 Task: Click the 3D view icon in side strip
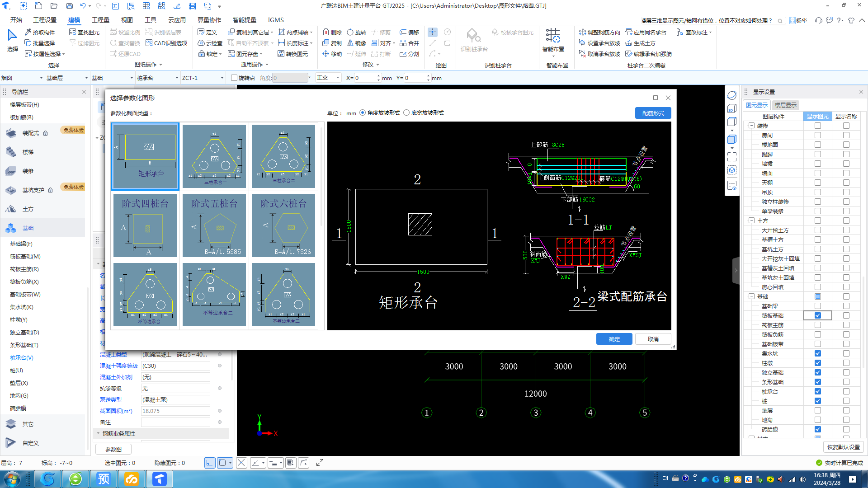pos(732,109)
